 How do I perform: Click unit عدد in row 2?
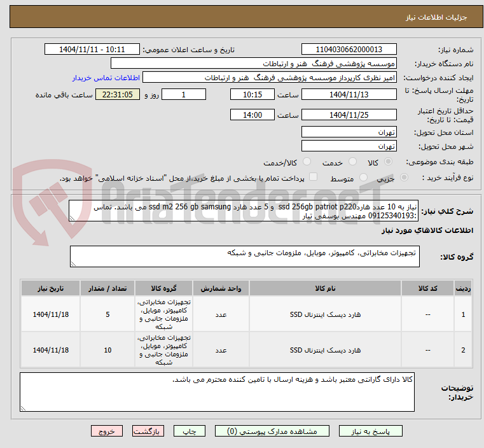coord(221,350)
